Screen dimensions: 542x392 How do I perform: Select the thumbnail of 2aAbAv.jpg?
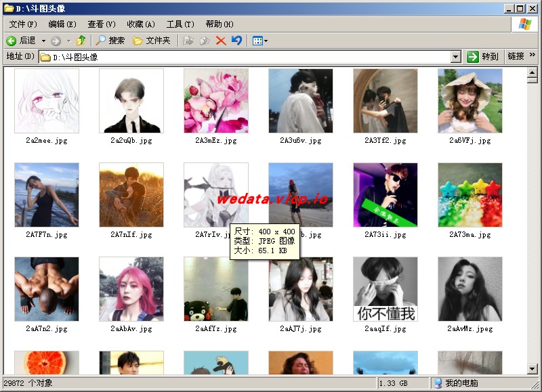[x=131, y=289]
